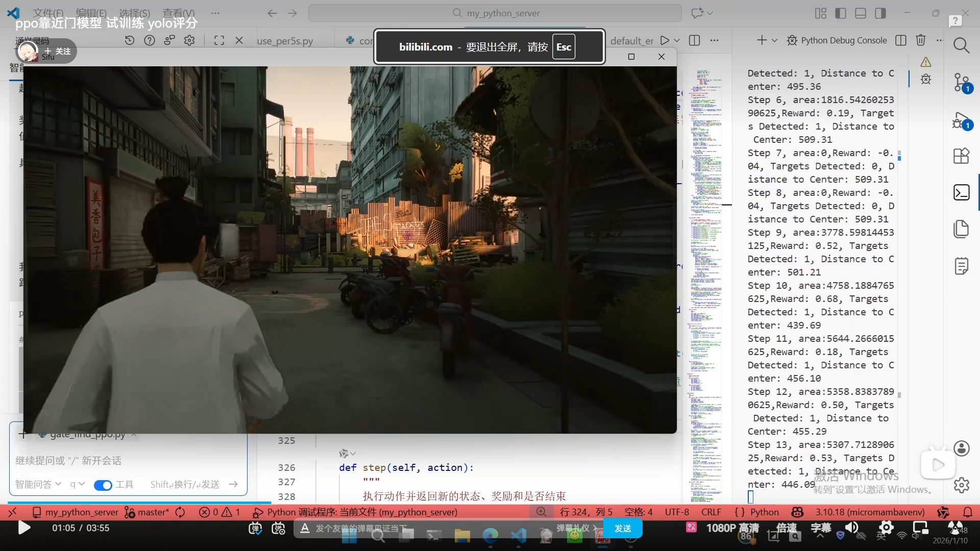Open the Search icon in activity bar

(961, 46)
